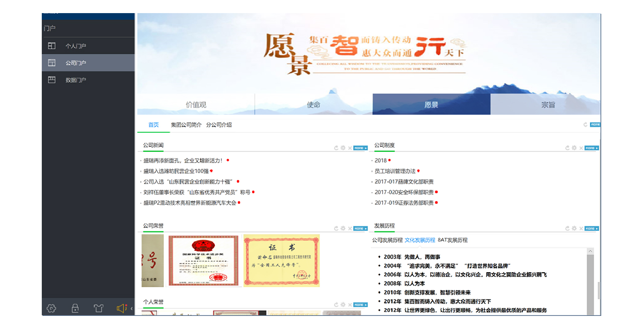Close the 公司荣誉 panel
This screenshot has height=333, width=644.
click(x=350, y=228)
